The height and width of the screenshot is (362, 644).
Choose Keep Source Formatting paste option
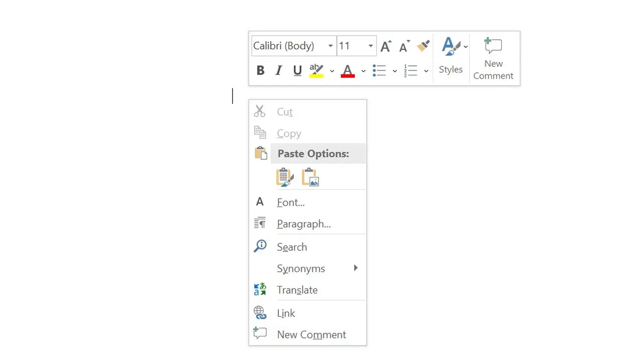285,177
